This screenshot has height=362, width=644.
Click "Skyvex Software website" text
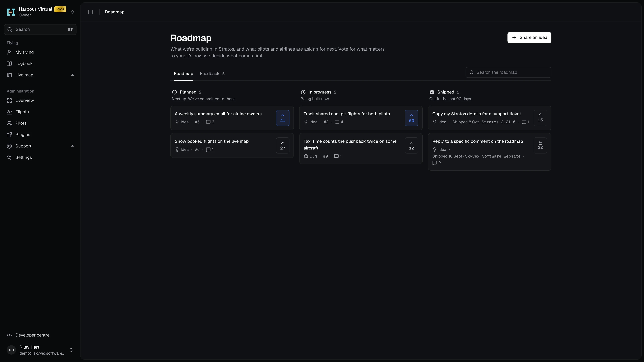pos(493,156)
